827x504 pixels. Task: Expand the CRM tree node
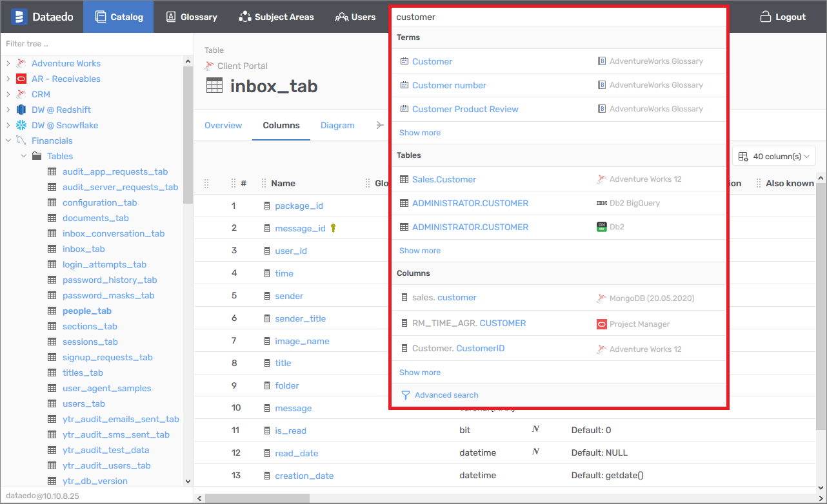(x=8, y=94)
